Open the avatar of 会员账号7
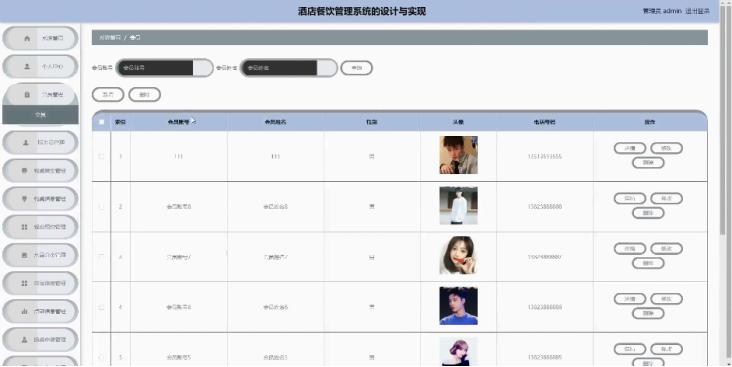Screen dimensions: 732x367 [458, 255]
